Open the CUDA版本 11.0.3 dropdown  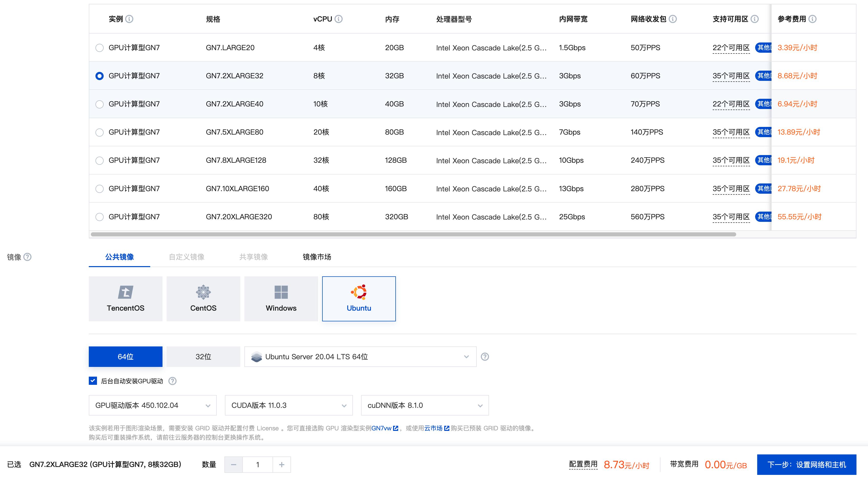coord(288,406)
